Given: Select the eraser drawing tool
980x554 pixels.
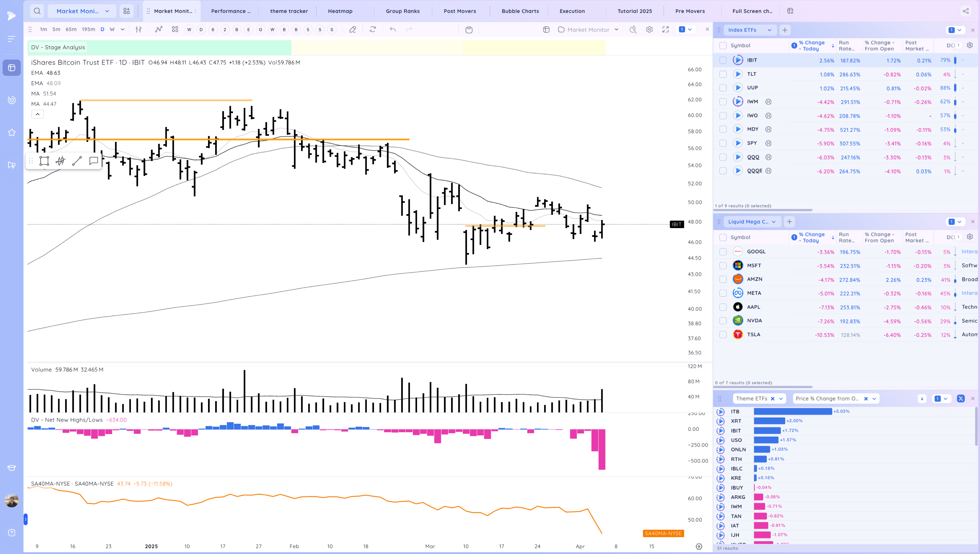Looking at the screenshot, I should click(353, 29).
